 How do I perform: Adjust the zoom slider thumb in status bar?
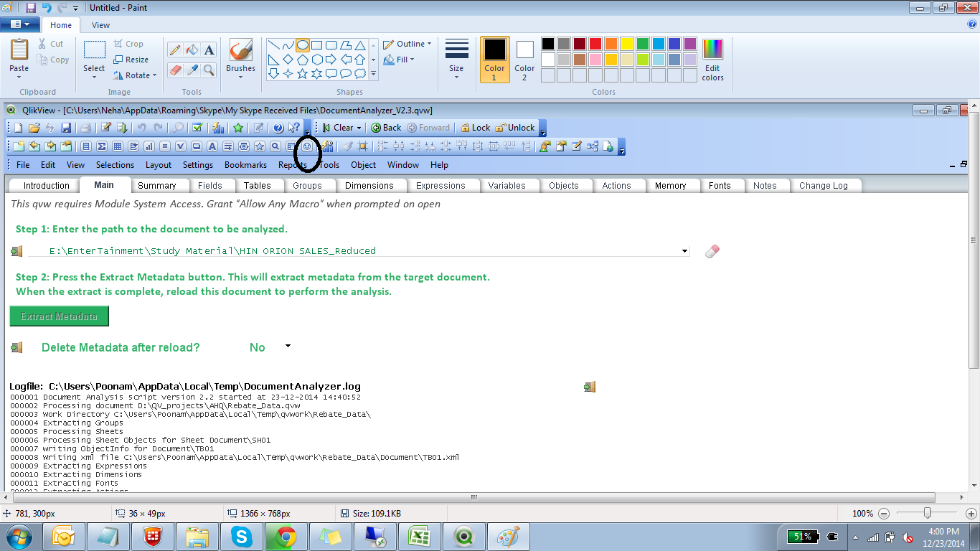pos(928,513)
